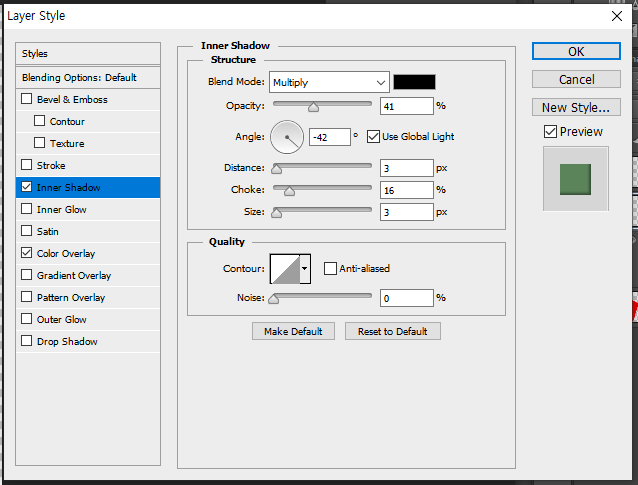Focus the Choke value field
This screenshot has height=485, width=638.
click(406, 190)
